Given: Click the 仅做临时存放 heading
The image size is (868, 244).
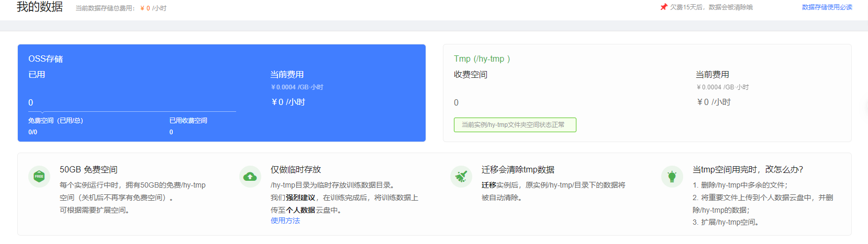Looking at the screenshot, I should pos(296,170).
